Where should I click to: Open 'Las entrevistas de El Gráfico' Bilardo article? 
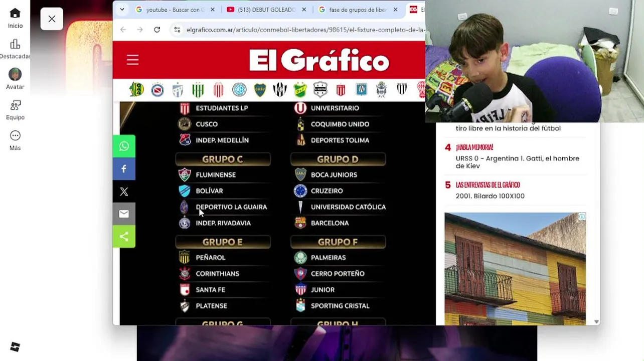coord(490,196)
